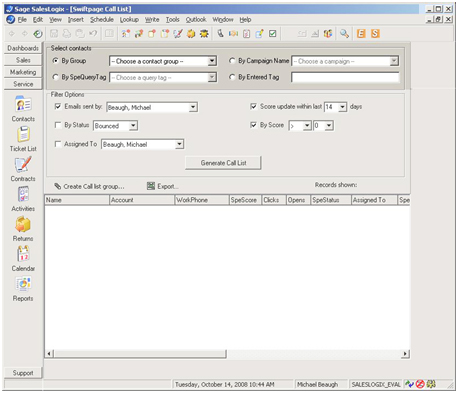The width and height of the screenshot is (458, 393).
Task: Open the Tools menu
Action: [173, 20]
